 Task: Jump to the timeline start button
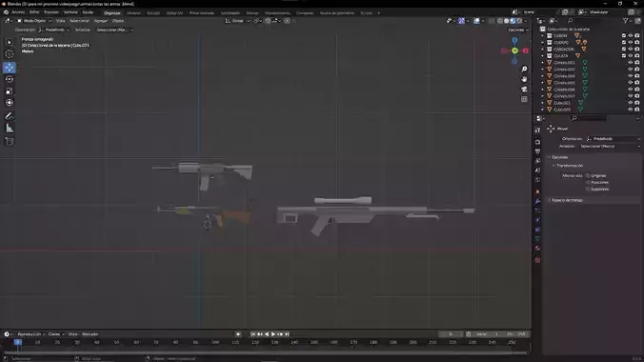(x=253, y=334)
